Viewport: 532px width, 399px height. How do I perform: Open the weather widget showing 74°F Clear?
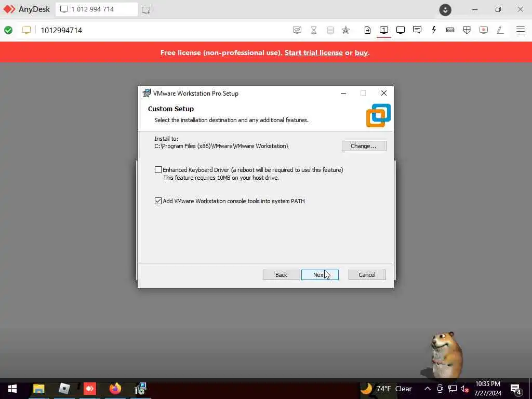tap(386, 389)
